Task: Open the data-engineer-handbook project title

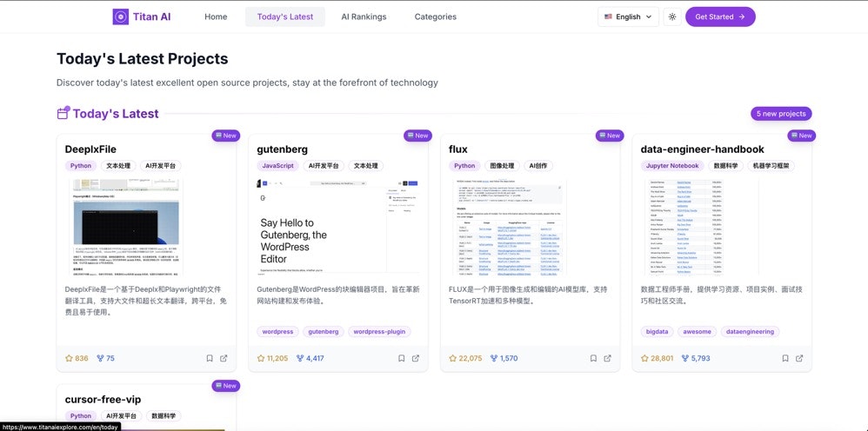Action: tap(702, 149)
